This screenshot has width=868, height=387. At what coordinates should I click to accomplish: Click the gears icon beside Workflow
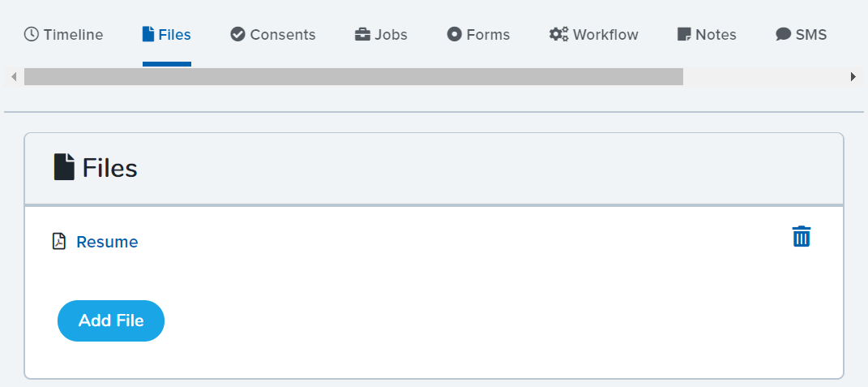coord(559,34)
